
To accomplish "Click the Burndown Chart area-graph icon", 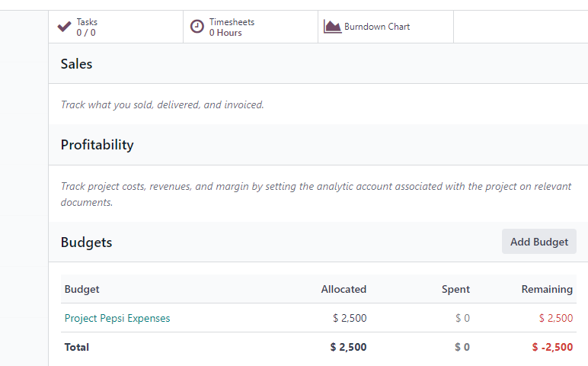I will tap(332, 27).
